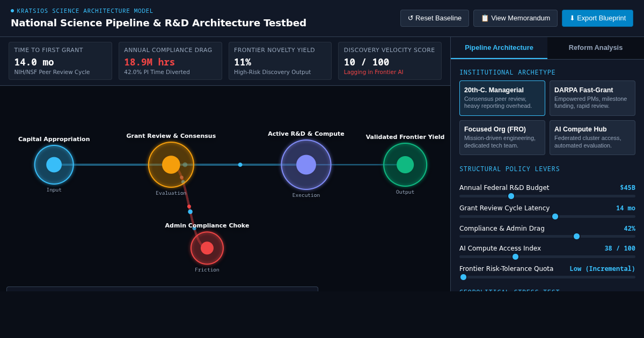Click the Structural Policy Levers heading
This screenshot has width=644, height=338.
(509, 169)
